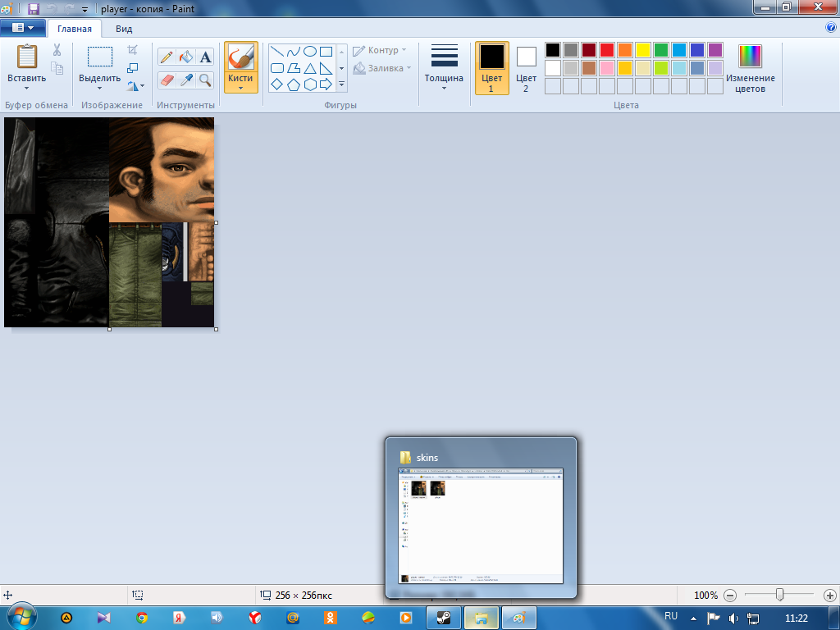Click the Copy icon
Viewport: 840px width, 630px height.
57,67
